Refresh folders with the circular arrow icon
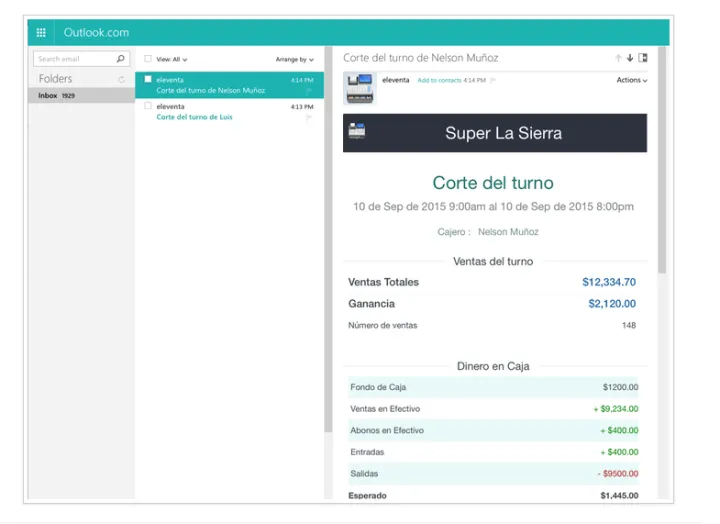720x524 pixels. [x=122, y=79]
